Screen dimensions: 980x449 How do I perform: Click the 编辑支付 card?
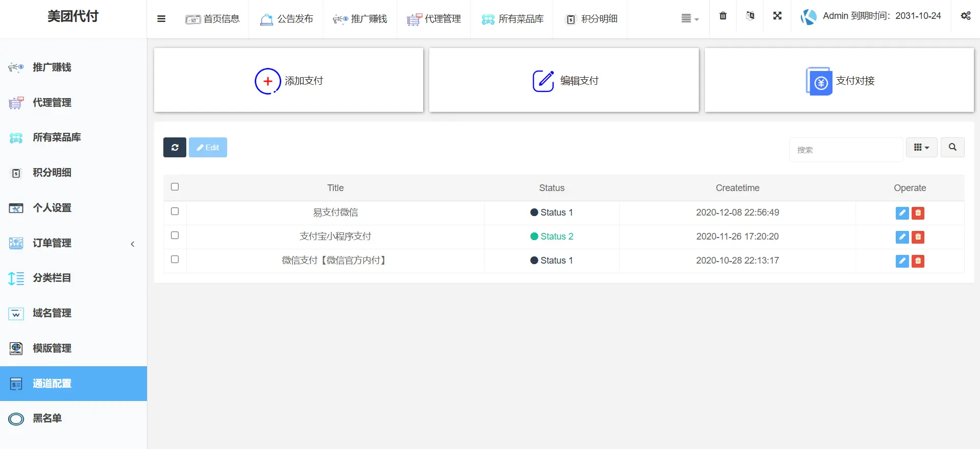tap(564, 80)
